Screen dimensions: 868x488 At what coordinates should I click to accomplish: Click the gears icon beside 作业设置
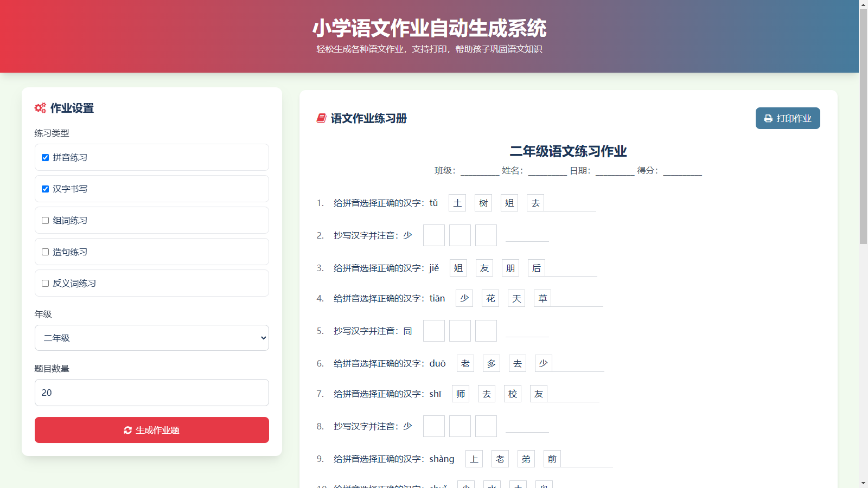click(x=40, y=108)
